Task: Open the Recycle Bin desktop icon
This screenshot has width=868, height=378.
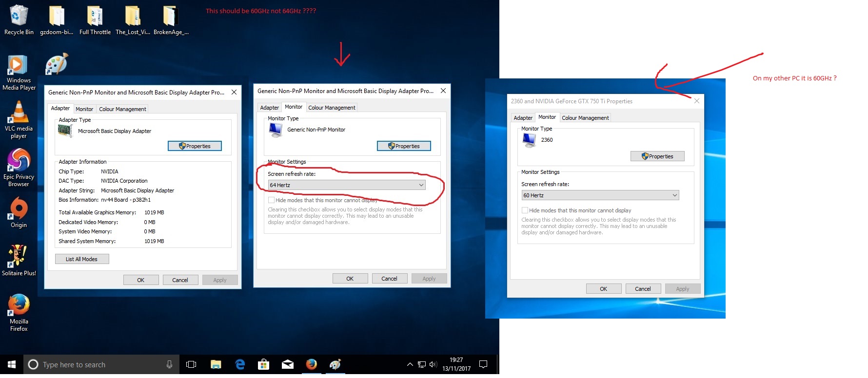Action: click(x=19, y=19)
